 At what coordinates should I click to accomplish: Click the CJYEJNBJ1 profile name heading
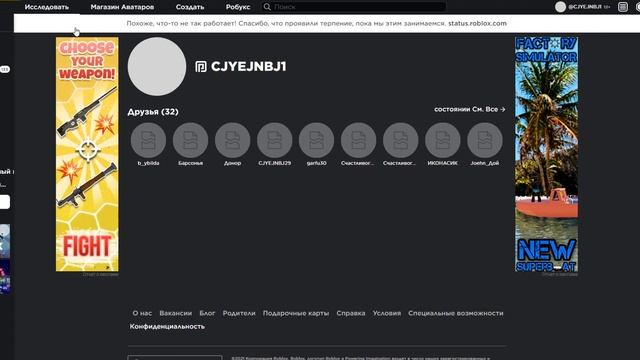click(249, 67)
